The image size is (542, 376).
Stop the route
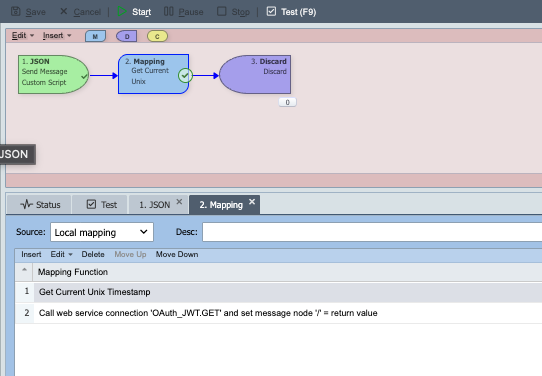coord(233,12)
